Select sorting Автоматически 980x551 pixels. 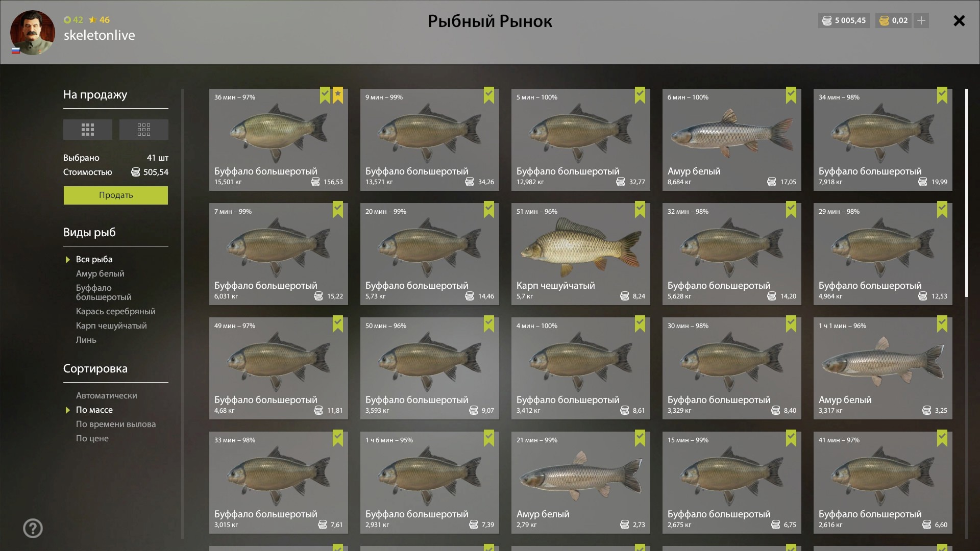[107, 395]
